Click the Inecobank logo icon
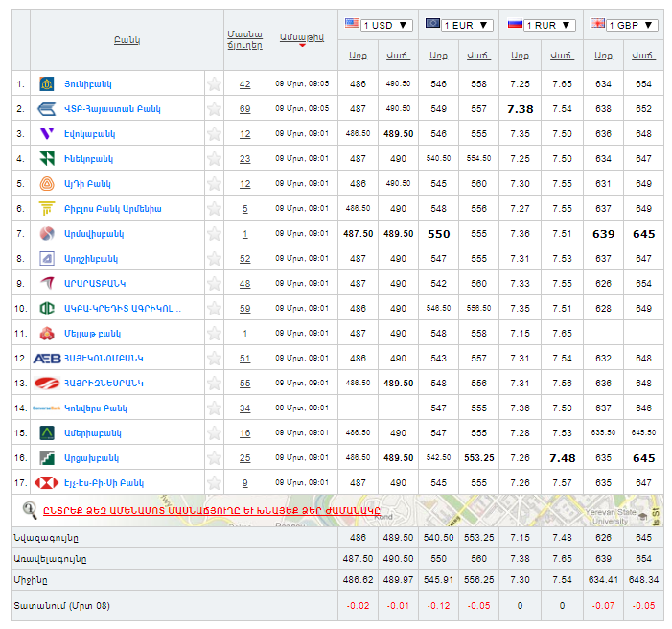Image resolution: width=672 pixels, height=629 pixels. 46,159
